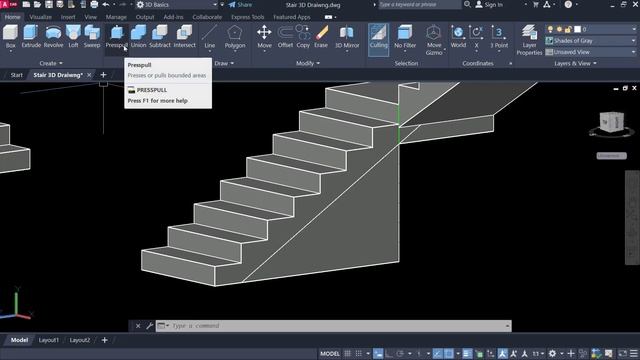Toggle Culling selection mode
Viewport: 640px width, 360px height.
click(378, 39)
